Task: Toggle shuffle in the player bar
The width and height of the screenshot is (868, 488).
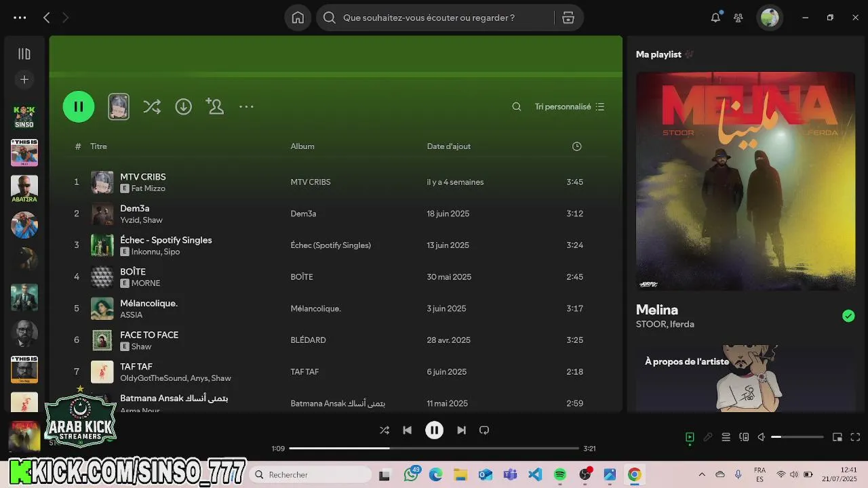Action: pos(384,430)
